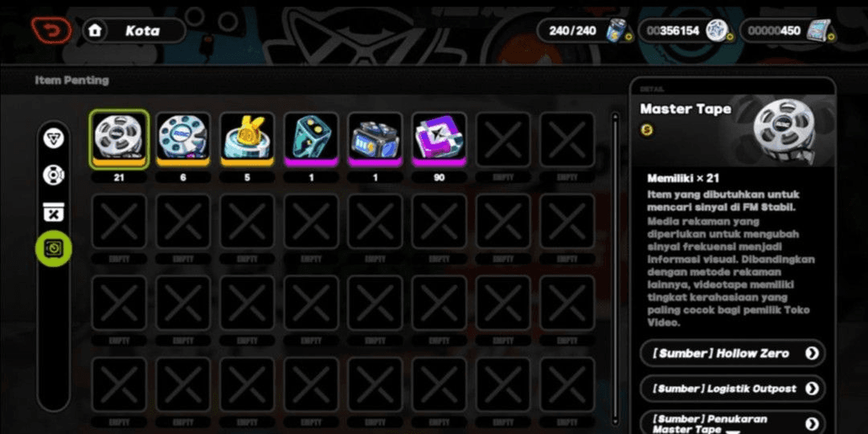Add battery charge via plus icon

[629, 38]
